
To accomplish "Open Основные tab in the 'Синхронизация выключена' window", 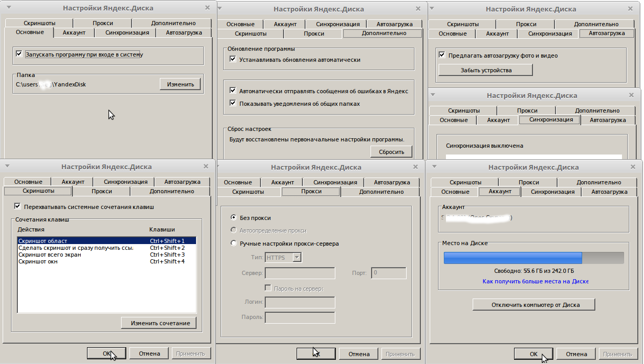I will [x=454, y=120].
